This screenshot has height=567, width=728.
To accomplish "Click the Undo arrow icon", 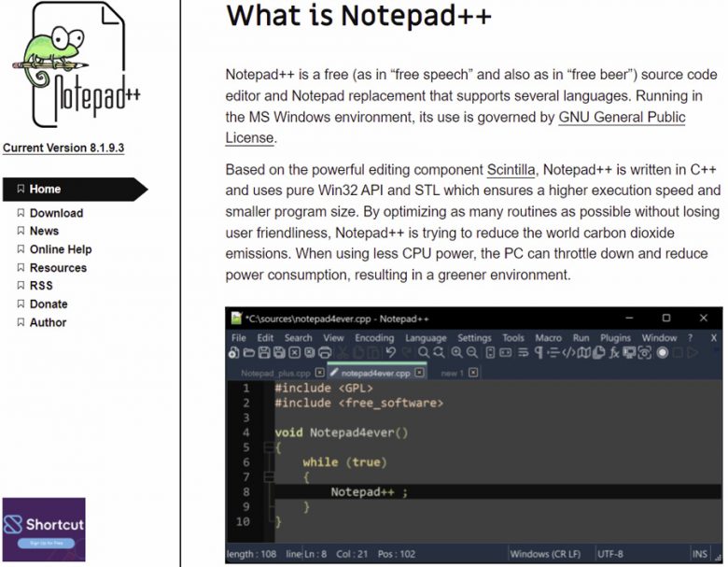I will tap(391, 352).
